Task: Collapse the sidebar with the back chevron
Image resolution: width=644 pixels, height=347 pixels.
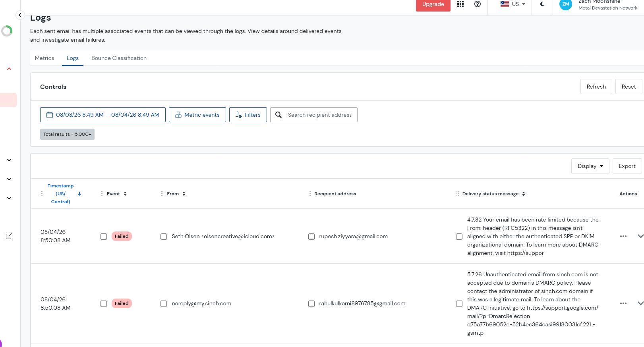Action: 20,15
